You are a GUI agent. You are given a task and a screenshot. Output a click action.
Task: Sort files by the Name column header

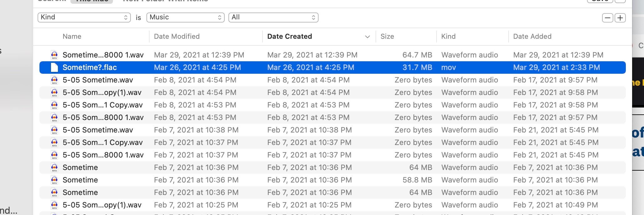[72, 37]
